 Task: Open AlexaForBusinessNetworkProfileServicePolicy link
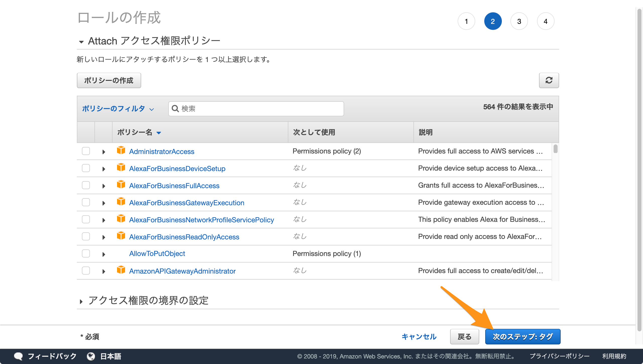click(x=201, y=220)
